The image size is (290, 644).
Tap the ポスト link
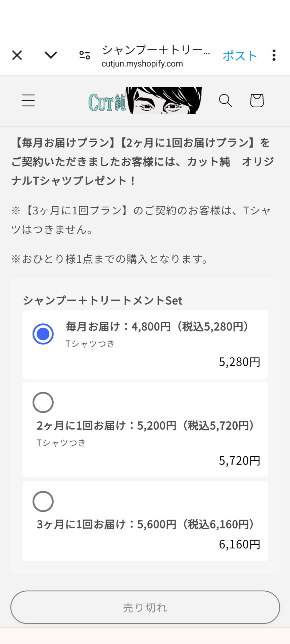pos(240,56)
